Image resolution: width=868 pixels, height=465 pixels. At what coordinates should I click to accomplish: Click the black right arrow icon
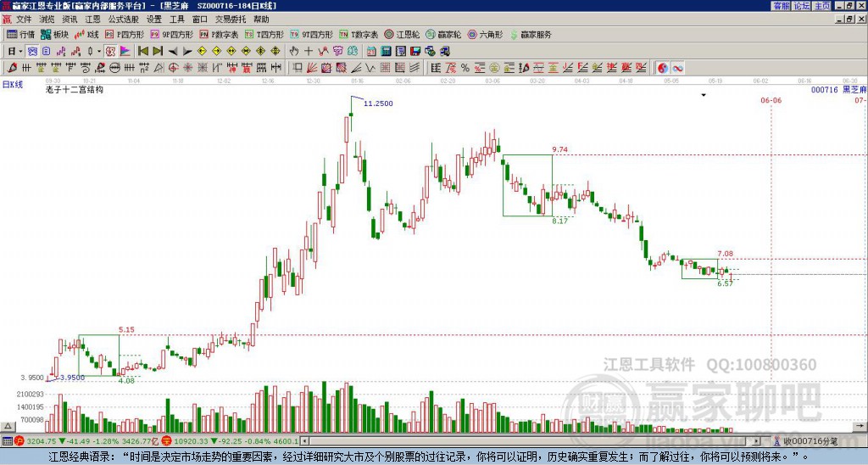click(x=187, y=52)
